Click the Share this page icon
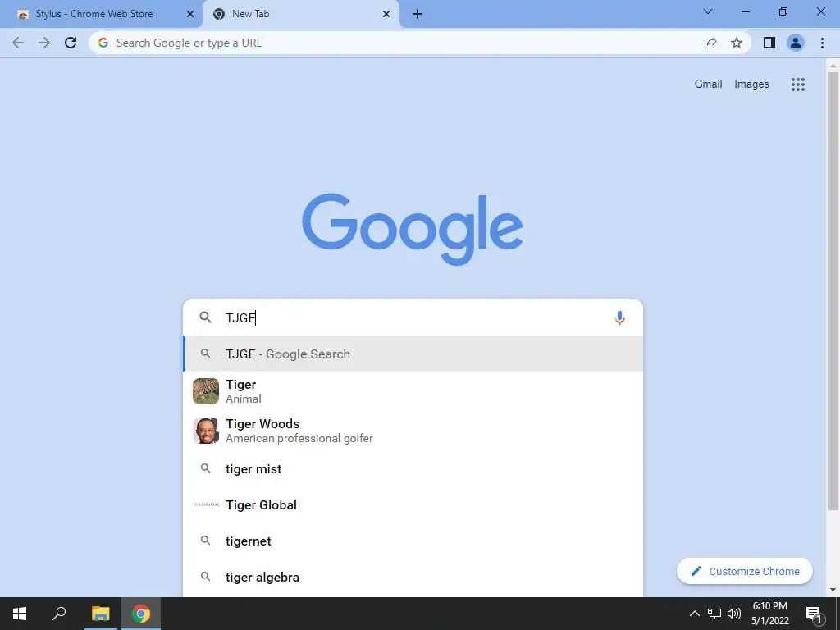The width and height of the screenshot is (840, 630). (x=710, y=43)
